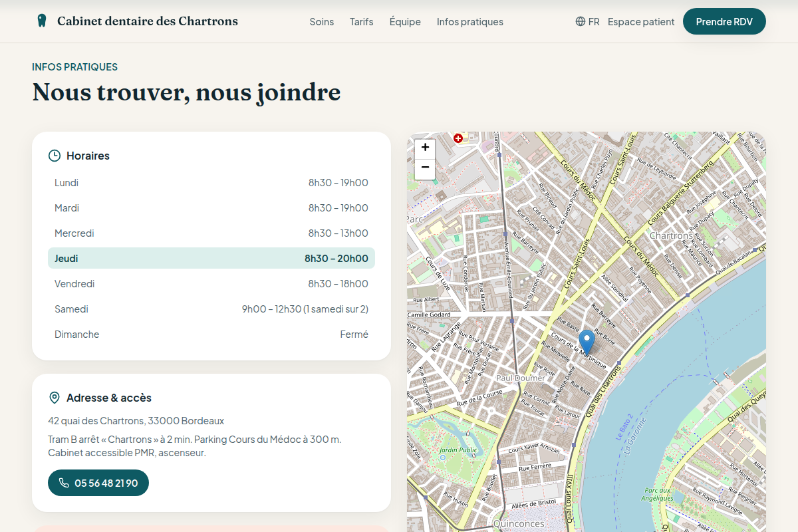Go to the Équipe section
798x532 pixels.
coord(405,22)
